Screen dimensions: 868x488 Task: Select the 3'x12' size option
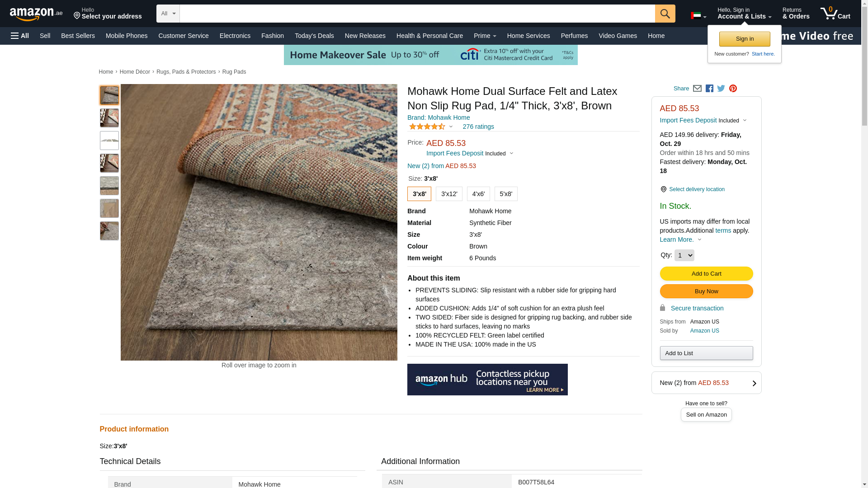pyautogui.click(x=449, y=194)
